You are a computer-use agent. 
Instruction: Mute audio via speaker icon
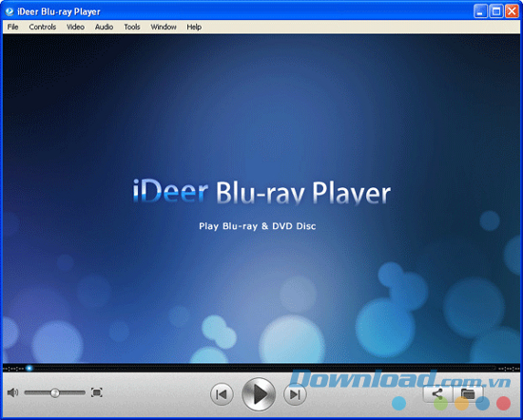click(x=12, y=392)
